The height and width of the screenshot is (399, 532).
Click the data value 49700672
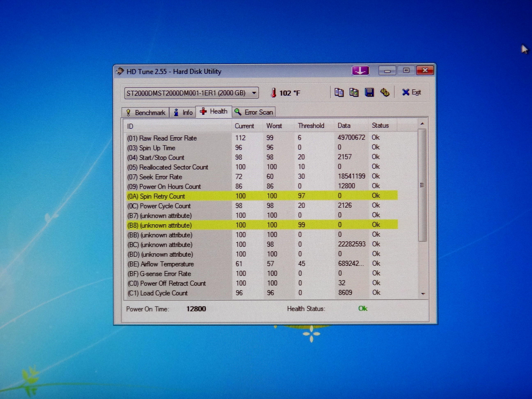tap(351, 137)
